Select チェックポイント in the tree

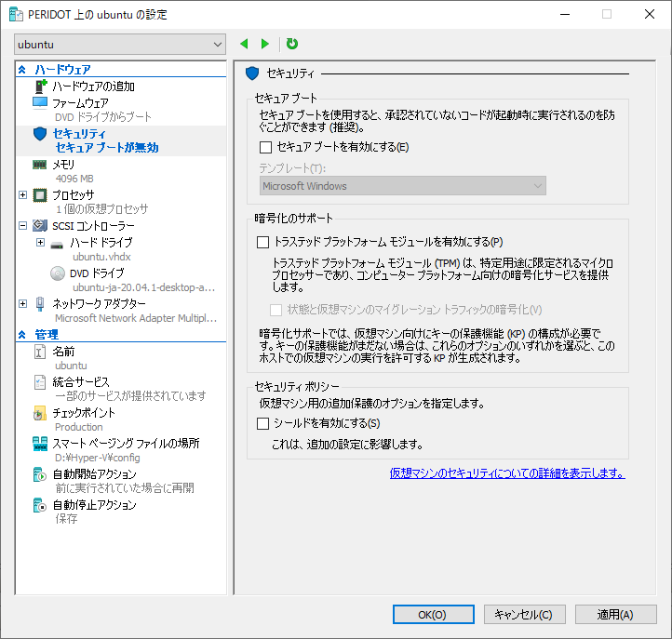pyautogui.click(x=84, y=413)
